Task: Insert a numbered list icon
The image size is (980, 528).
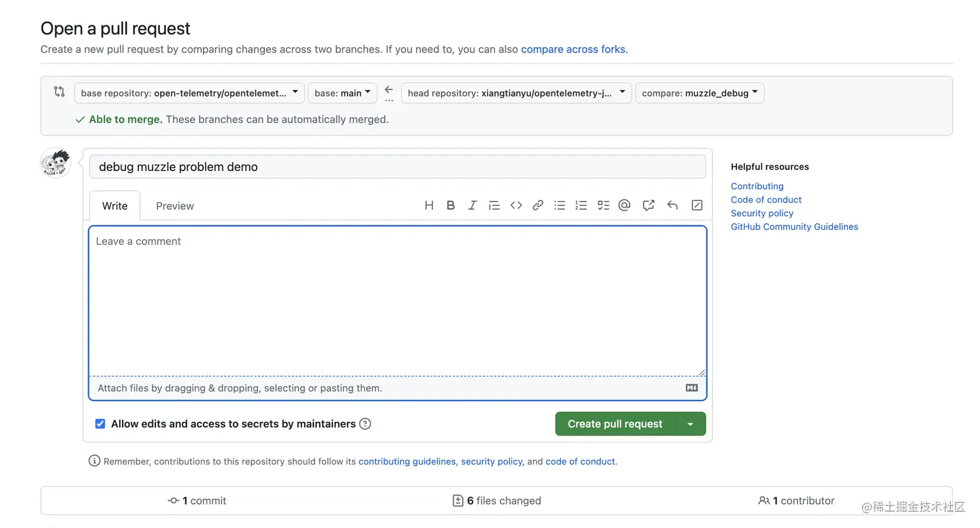Action: [581, 205]
